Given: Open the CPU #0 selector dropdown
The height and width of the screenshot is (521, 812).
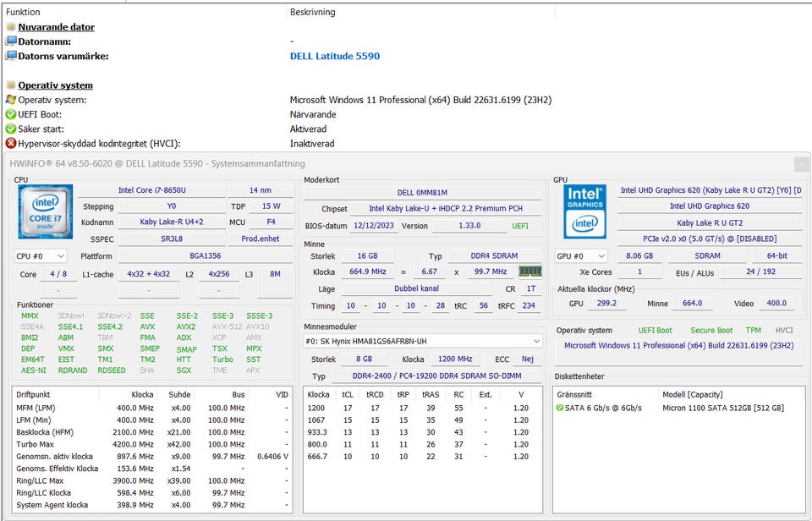Looking at the screenshot, I should click(x=41, y=255).
